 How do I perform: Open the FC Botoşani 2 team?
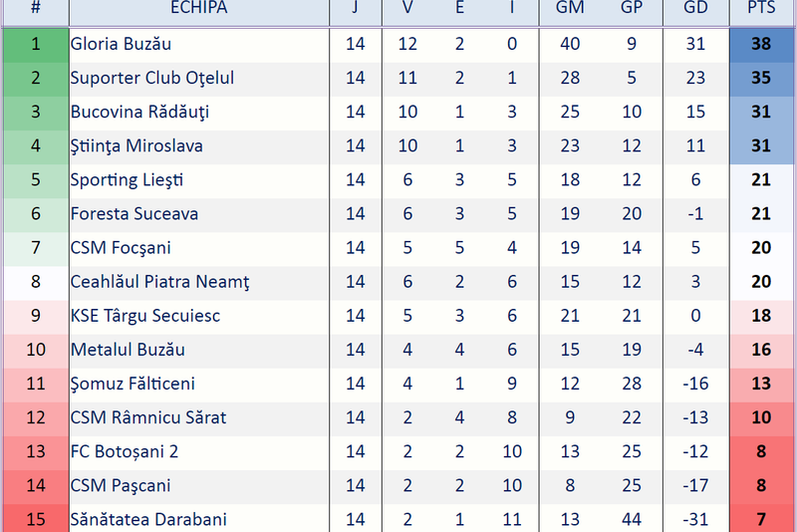point(125,451)
